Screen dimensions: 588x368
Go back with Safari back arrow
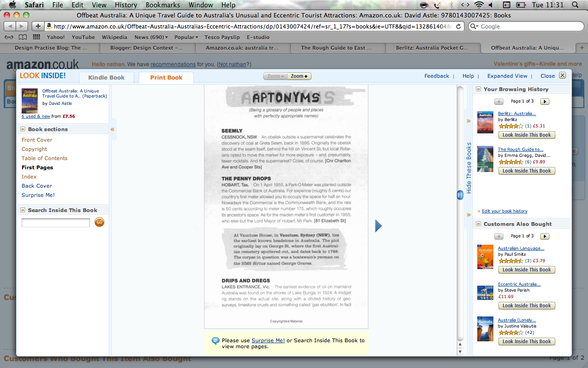[10, 26]
